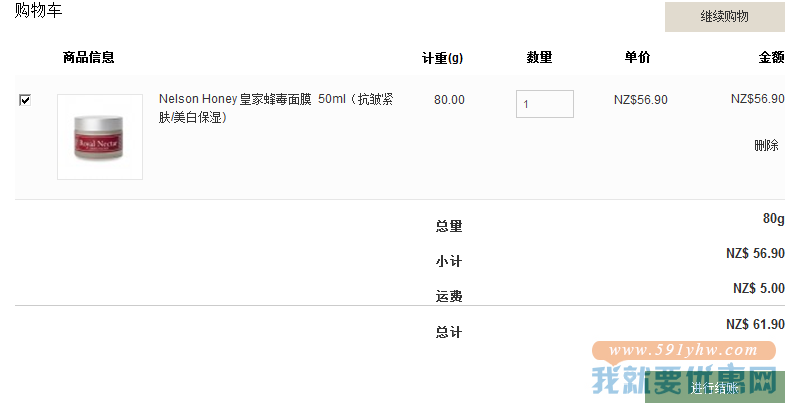The height and width of the screenshot is (404, 791).
Task: Click the www.591yhw.com watermark banner
Action: 683,350
